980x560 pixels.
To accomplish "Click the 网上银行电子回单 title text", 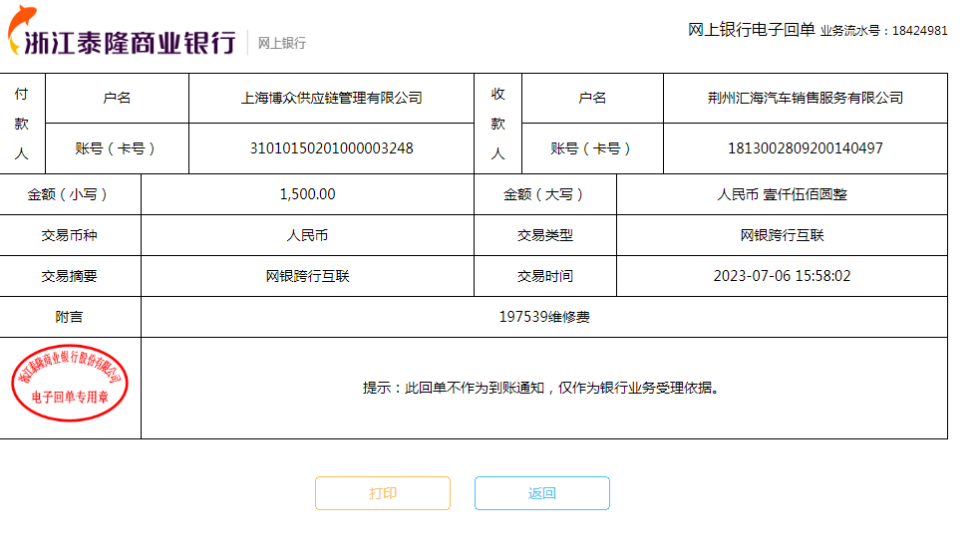I will [751, 30].
